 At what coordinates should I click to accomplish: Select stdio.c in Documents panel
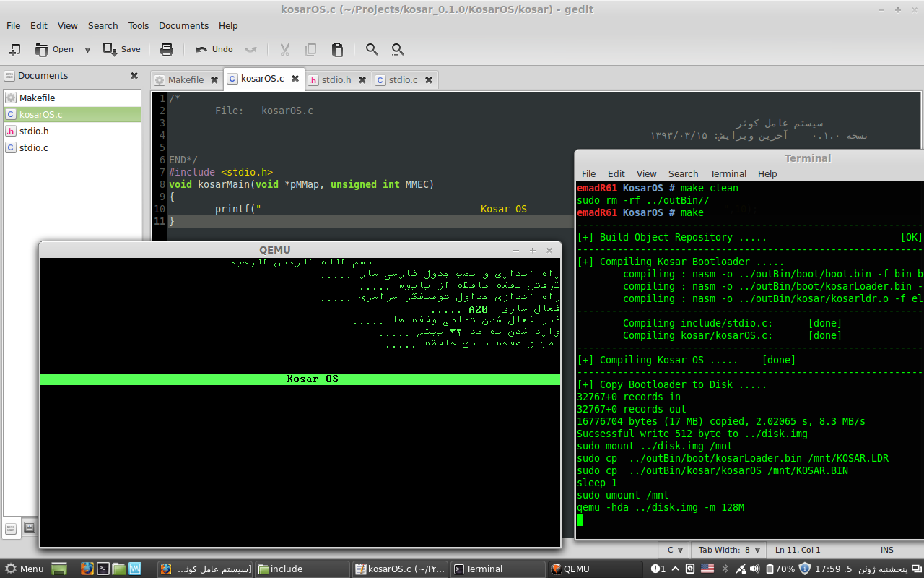coord(34,147)
